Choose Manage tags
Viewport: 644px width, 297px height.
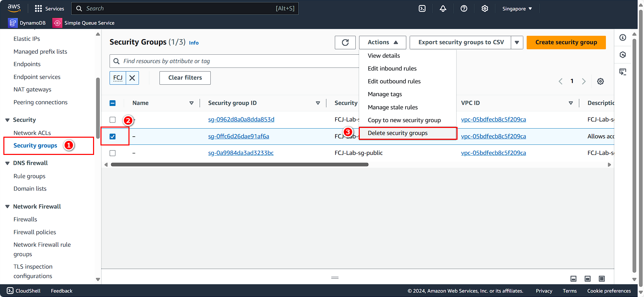coord(408,94)
